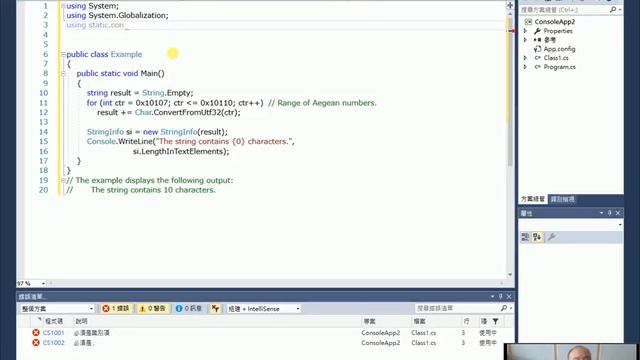The image size is (640, 360).
Task: Expand the References node
Action: (x=525, y=40)
